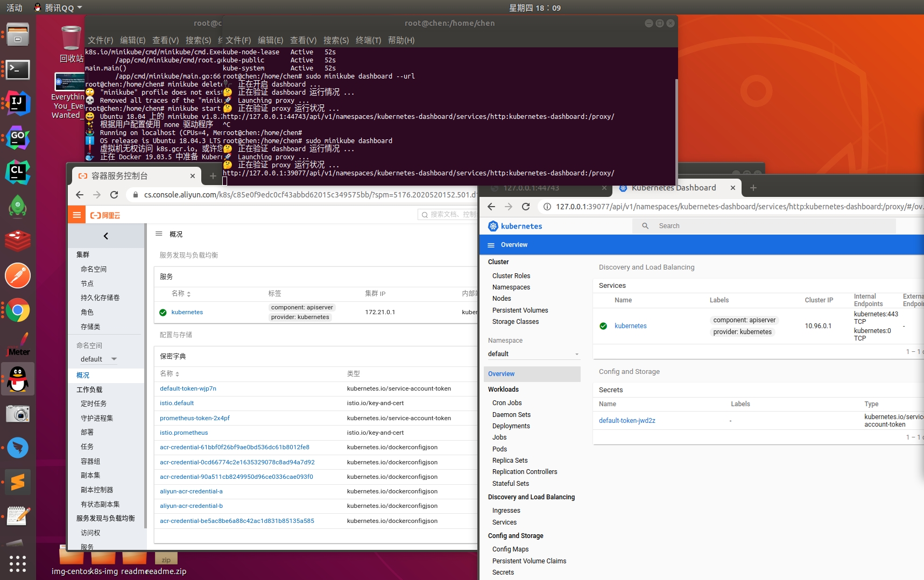Open GoLand from the dock

18,138
